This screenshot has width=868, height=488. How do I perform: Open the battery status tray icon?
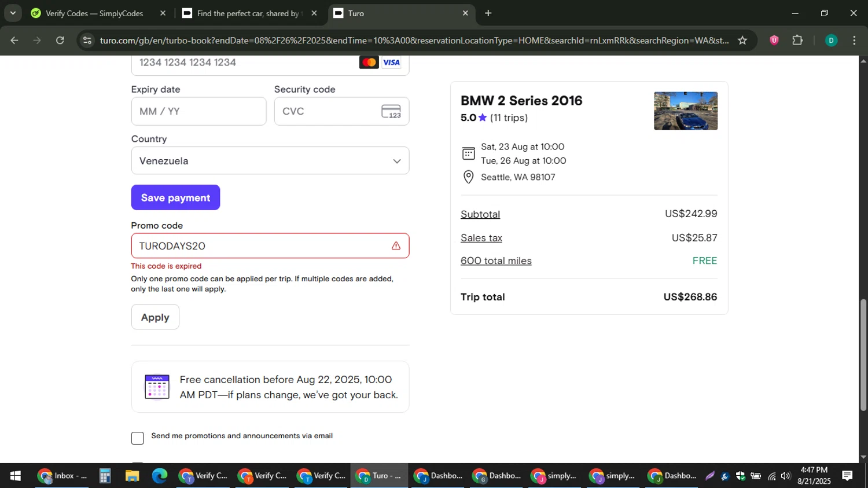click(756, 476)
